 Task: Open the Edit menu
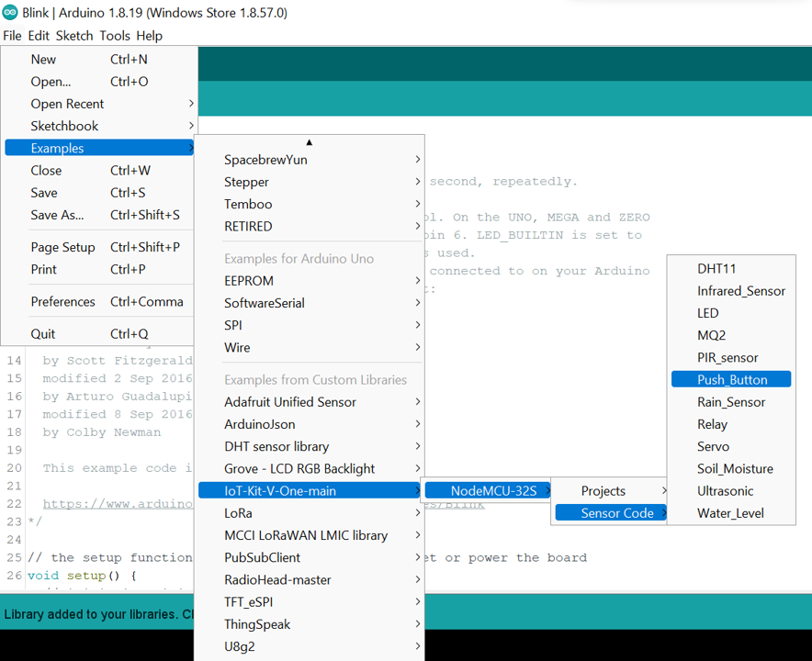pyautogui.click(x=39, y=36)
